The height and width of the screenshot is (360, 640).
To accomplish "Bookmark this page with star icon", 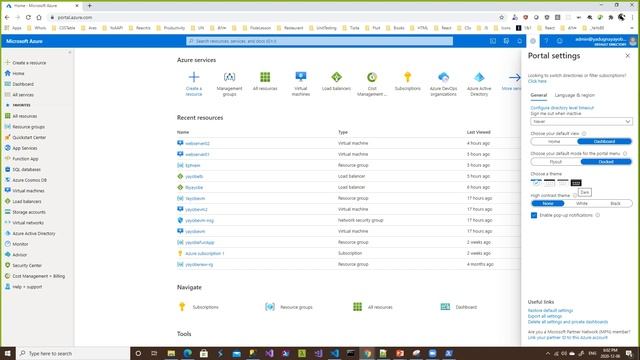I will coord(502,18).
